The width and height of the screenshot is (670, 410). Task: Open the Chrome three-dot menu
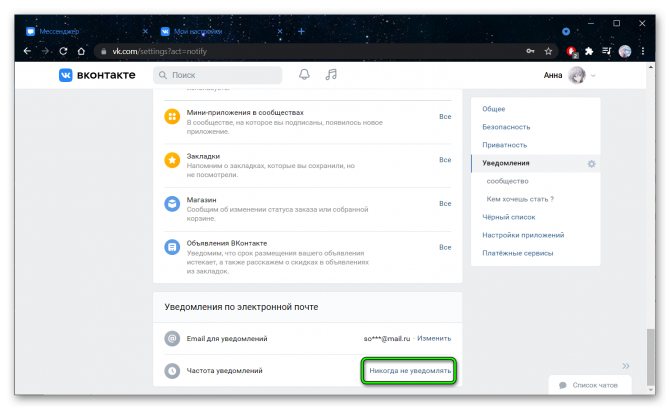click(x=643, y=51)
